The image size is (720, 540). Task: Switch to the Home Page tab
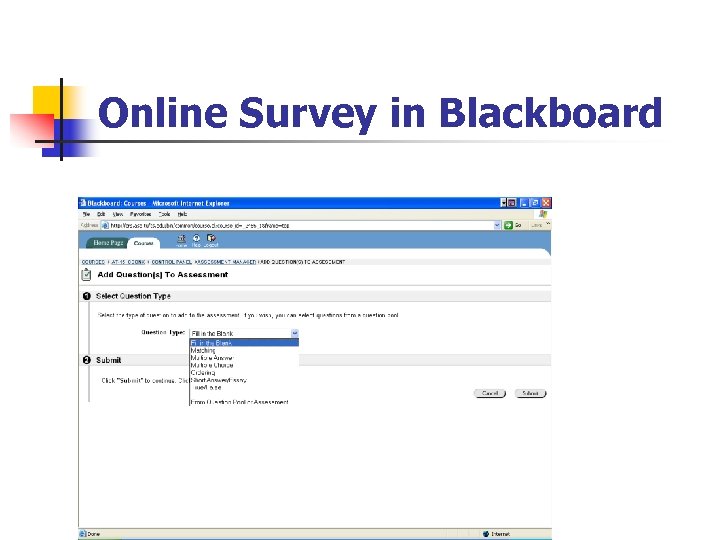108,242
